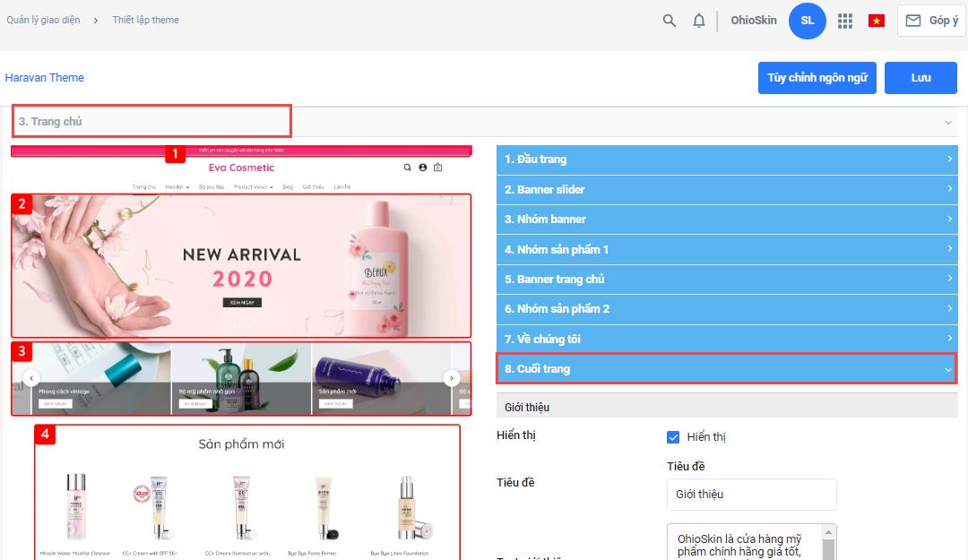Collapse 8. Cuối trang panel
The width and height of the screenshot is (968, 560).
coord(727,368)
